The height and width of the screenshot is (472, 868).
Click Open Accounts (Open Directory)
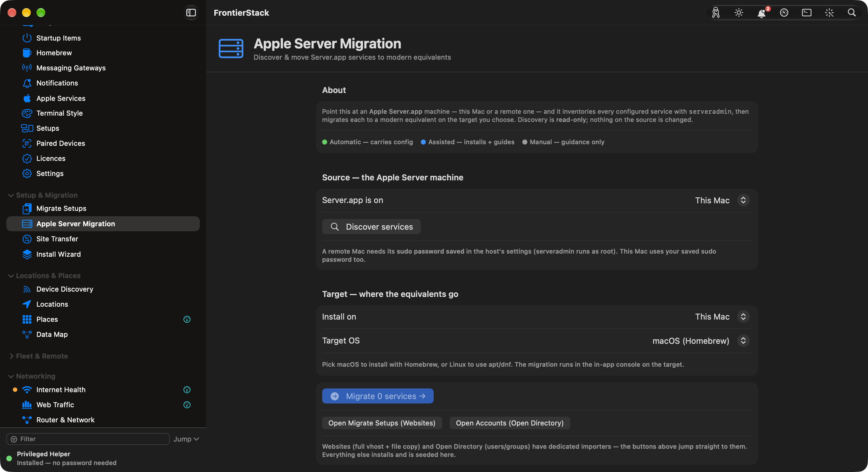pyautogui.click(x=509, y=423)
